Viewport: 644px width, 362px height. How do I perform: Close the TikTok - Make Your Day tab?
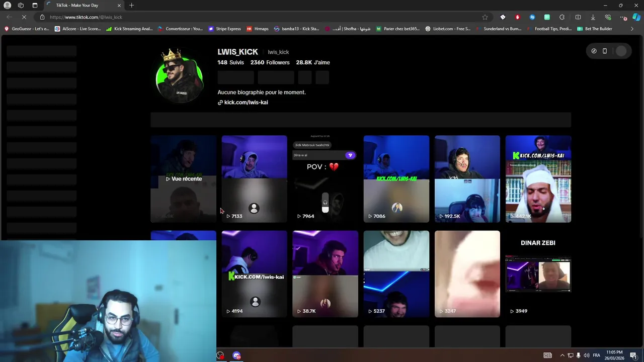point(119,5)
